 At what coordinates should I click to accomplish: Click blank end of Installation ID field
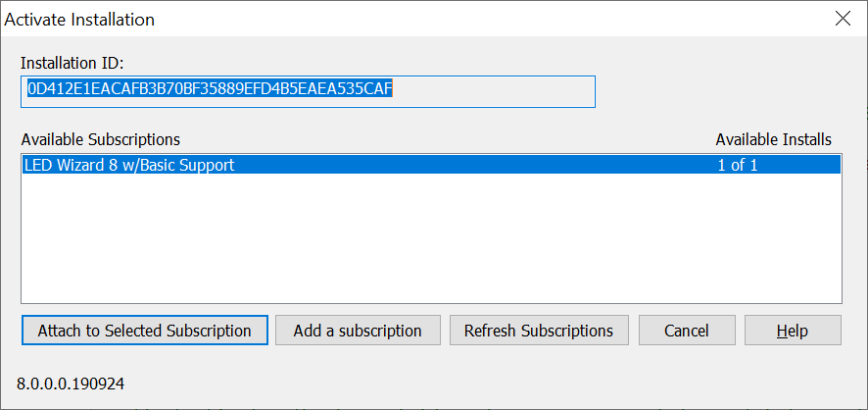(x=495, y=91)
